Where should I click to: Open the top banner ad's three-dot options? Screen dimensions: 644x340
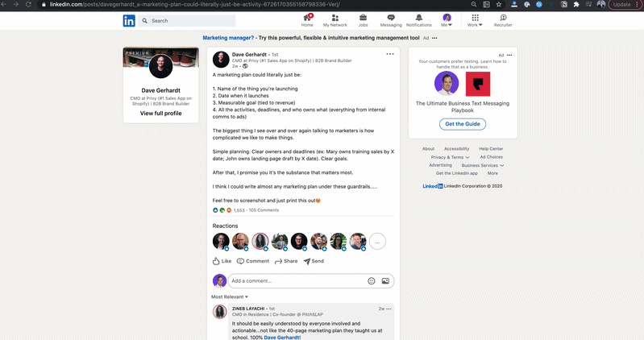click(434, 38)
